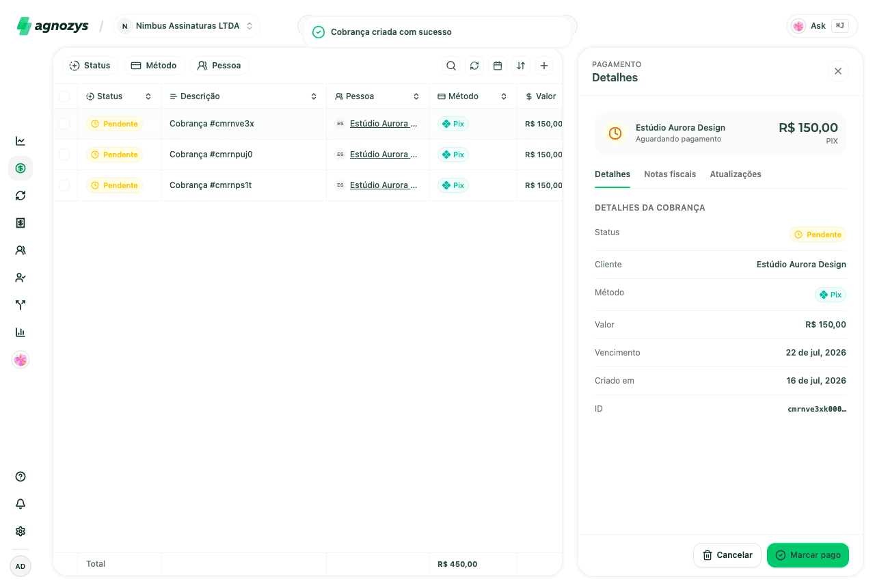Click the Ask assistant button
Image resolution: width=875 pixels, height=588 pixels.
tap(822, 26)
